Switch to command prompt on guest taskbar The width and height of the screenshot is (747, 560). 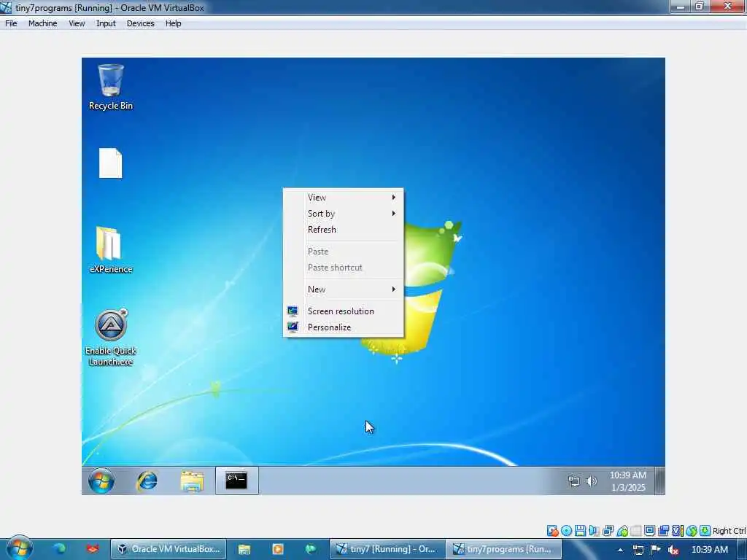(237, 481)
